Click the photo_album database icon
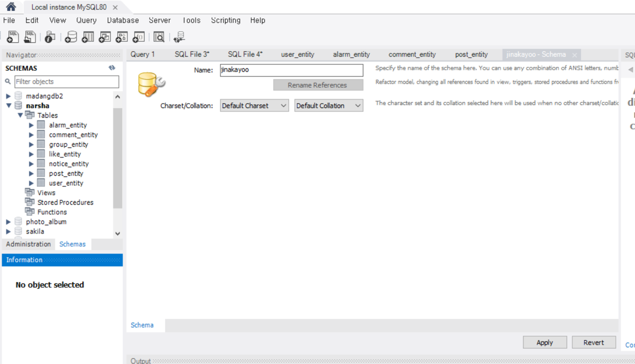Viewport: 635px width, 364px height. click(18, 222)
